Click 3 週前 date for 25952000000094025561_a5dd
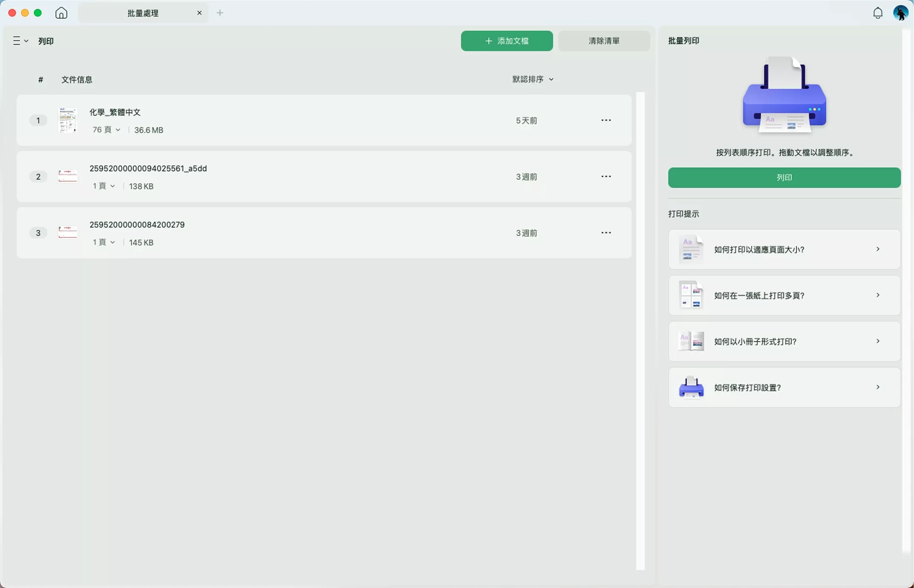The image size is (914, 588). [526, 177]
